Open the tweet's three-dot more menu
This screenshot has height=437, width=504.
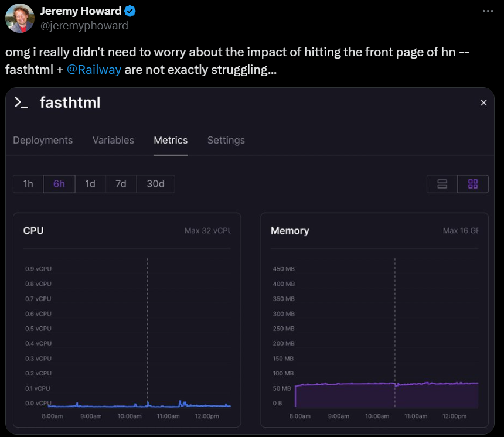[488, 11]
